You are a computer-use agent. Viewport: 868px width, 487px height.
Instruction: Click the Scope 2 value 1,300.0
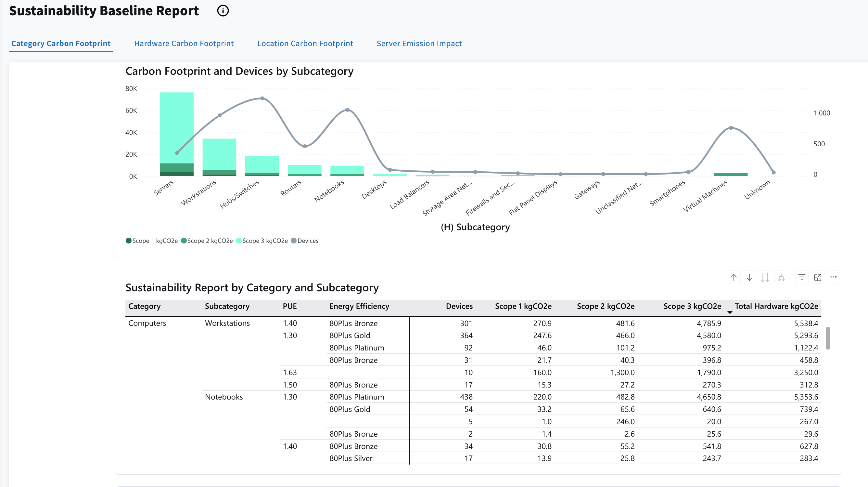622,373
